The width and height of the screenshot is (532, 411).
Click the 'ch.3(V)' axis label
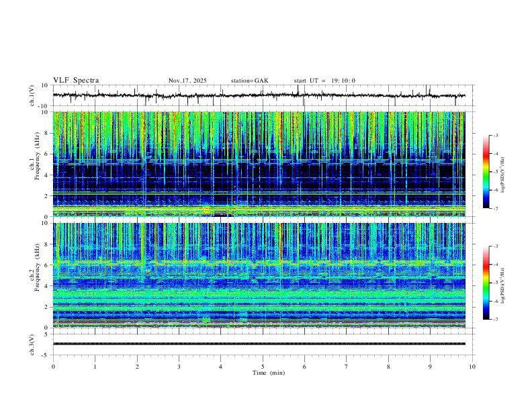pos(32,345)
